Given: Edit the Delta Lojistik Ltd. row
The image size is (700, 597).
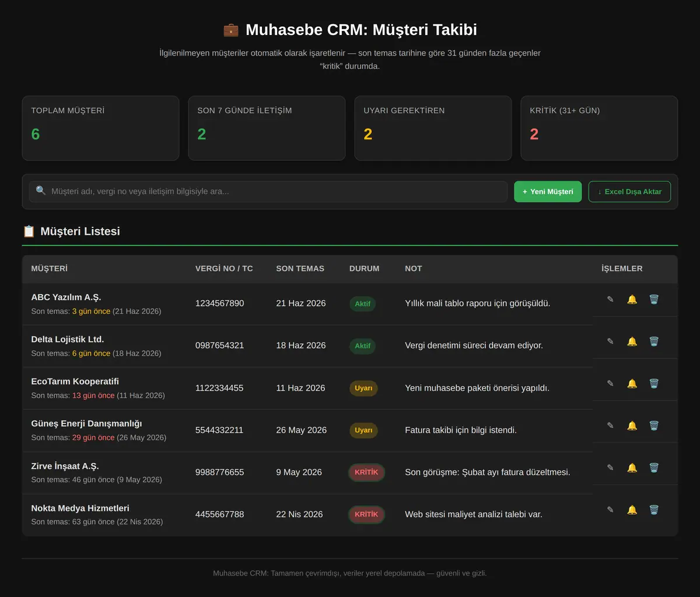Looking at the screenshot, I should tap(610, 341).
